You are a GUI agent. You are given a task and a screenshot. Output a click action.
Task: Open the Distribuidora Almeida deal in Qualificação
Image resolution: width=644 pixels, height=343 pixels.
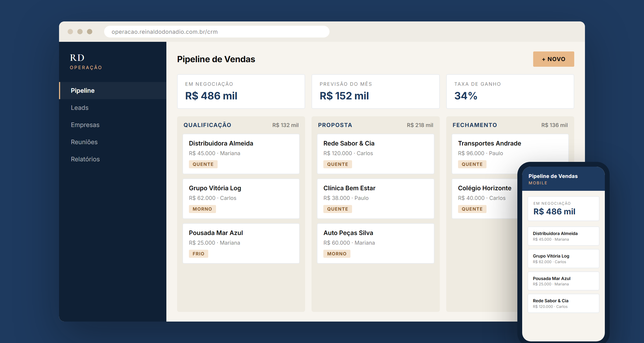coord(241,154)
